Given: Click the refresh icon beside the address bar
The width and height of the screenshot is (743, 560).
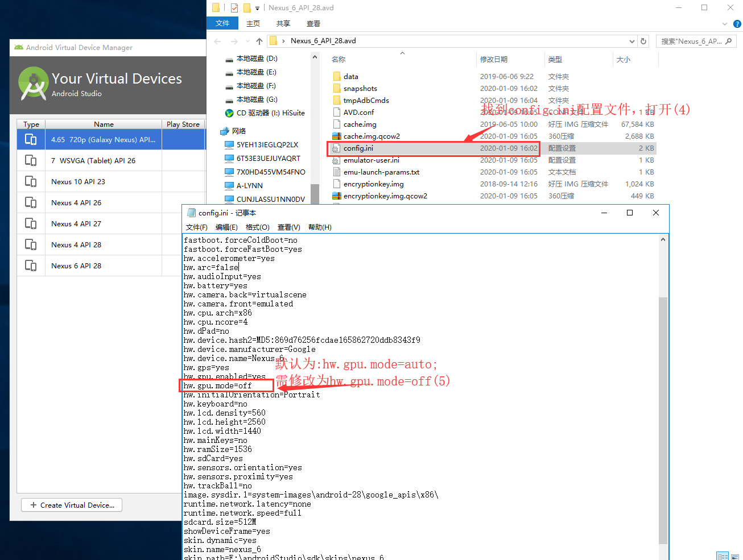Looking at the screenshot, I should pos(643,41).
